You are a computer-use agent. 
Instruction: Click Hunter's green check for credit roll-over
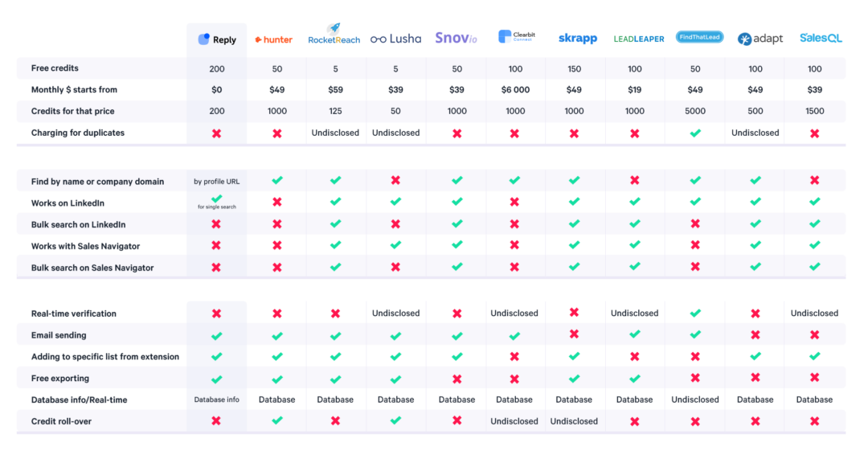click(277, 420)
